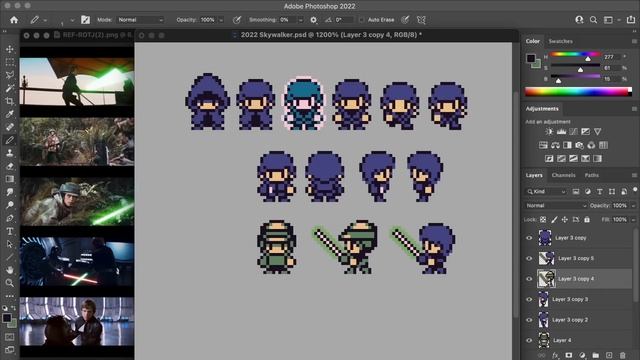This screenshot has height=360, width=640.
Task: Select the Polygonal Lasso tool
Action: point(10,75)
